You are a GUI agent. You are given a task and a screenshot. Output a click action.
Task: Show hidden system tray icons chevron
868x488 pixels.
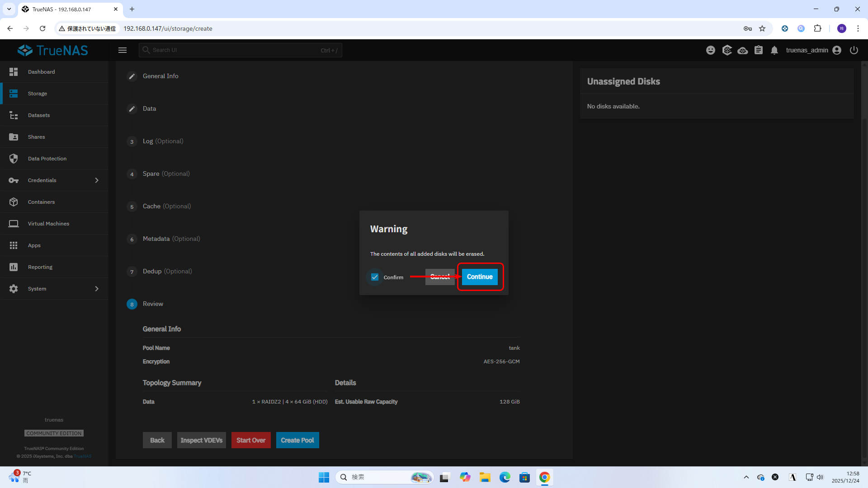click(746, 477)
